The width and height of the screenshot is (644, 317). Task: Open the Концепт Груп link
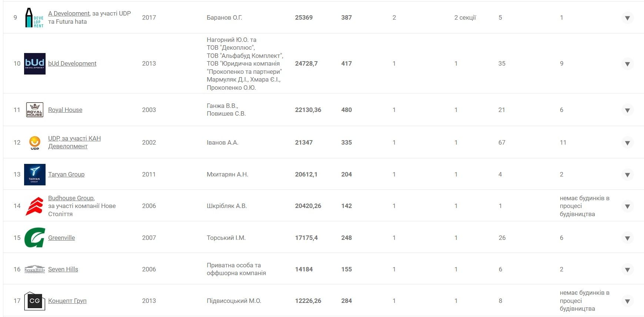[x=67, y=301]
